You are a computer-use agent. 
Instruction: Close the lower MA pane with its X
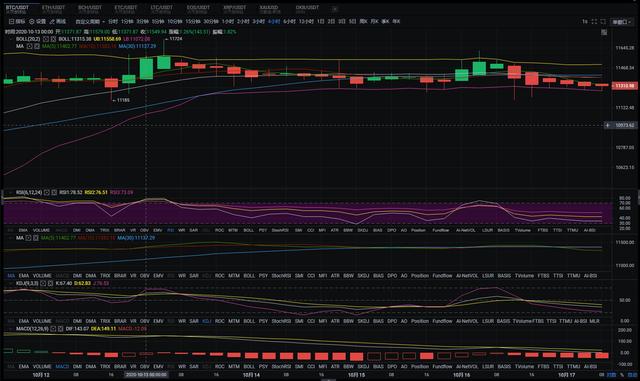[36, 238]
